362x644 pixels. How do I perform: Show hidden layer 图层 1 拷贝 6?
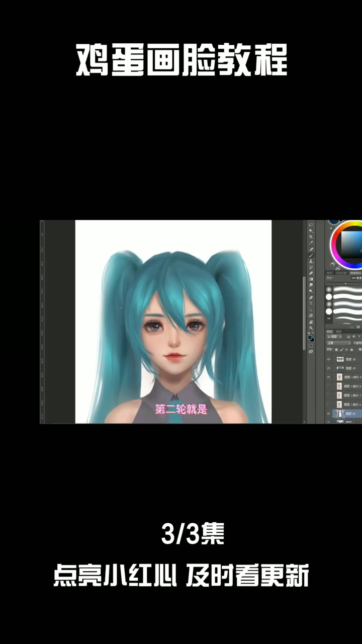[328, 405]
